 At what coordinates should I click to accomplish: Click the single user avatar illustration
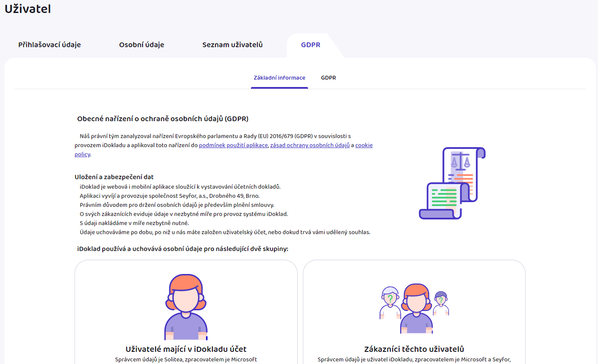(186, 307)
